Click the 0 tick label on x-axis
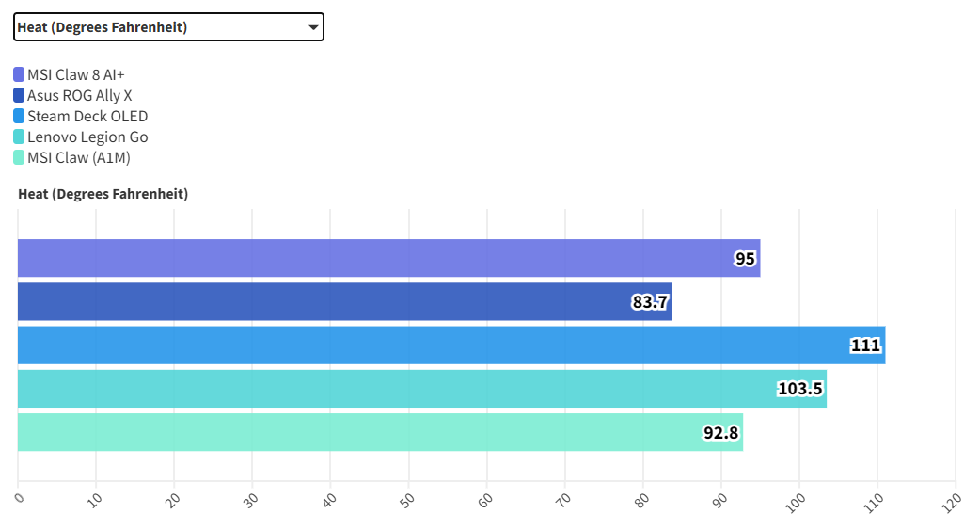Viewport: 980px width, 530px height. click(x=19, y=495)
